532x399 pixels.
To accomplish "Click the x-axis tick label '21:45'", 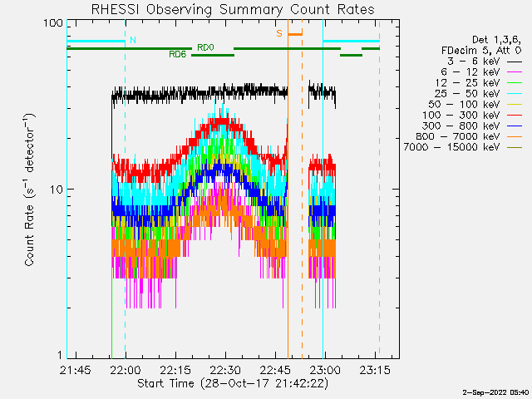I will [x=76, y=370].
